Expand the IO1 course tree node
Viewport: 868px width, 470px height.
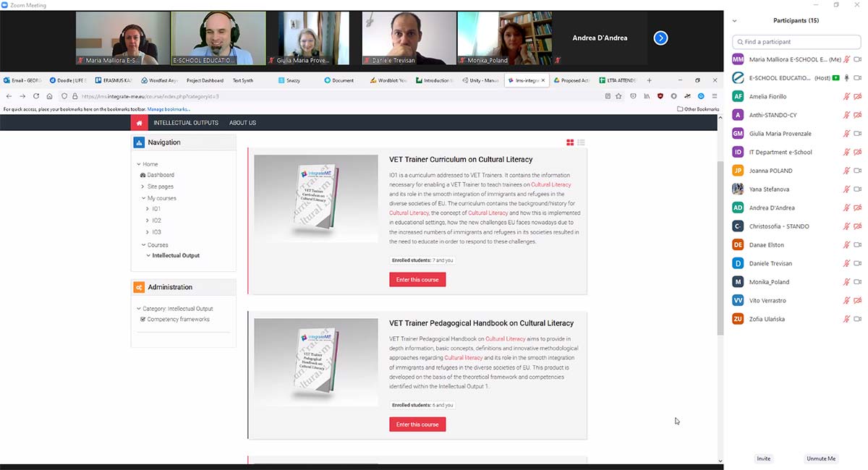click(148, 209)
